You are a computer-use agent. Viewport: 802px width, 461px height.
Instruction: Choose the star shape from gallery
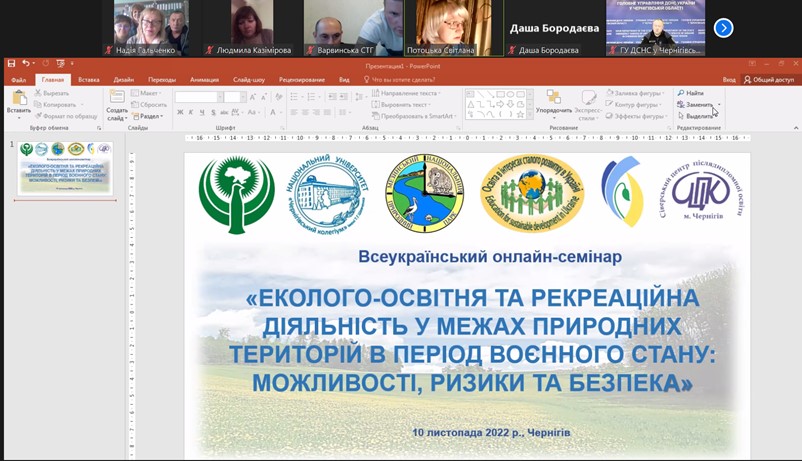[520, 115]
